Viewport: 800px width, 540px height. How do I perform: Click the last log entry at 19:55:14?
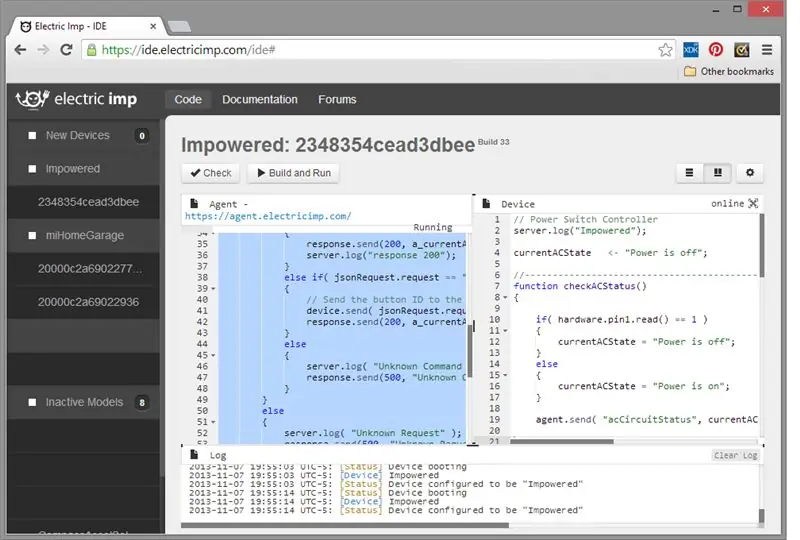(x=386, y=510)
